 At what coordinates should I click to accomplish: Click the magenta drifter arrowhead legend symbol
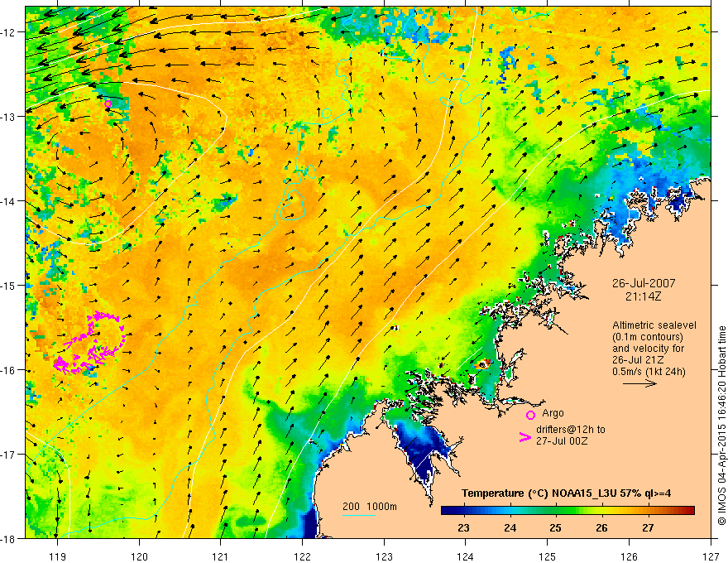click(x=525, y=437)
